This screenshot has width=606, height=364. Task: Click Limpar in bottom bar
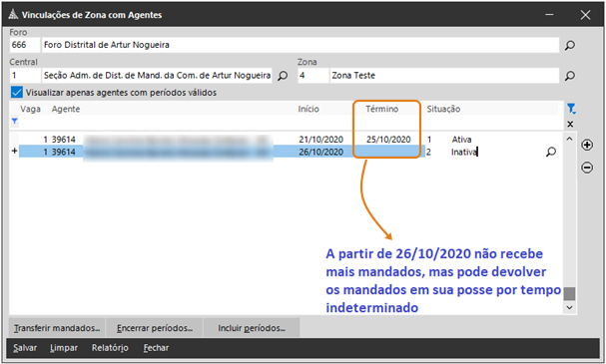click(x=64, y=348)
